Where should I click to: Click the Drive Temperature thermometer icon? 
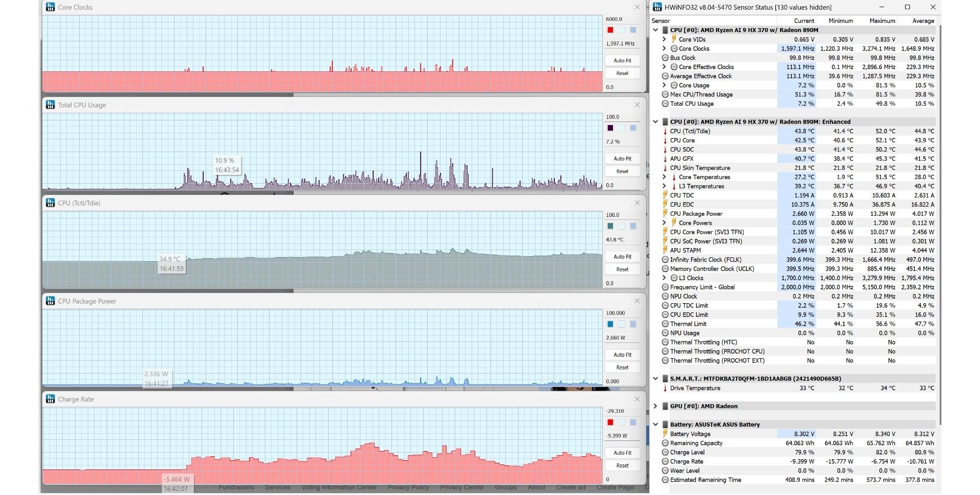pyautogui.click(x=665, y=388)
